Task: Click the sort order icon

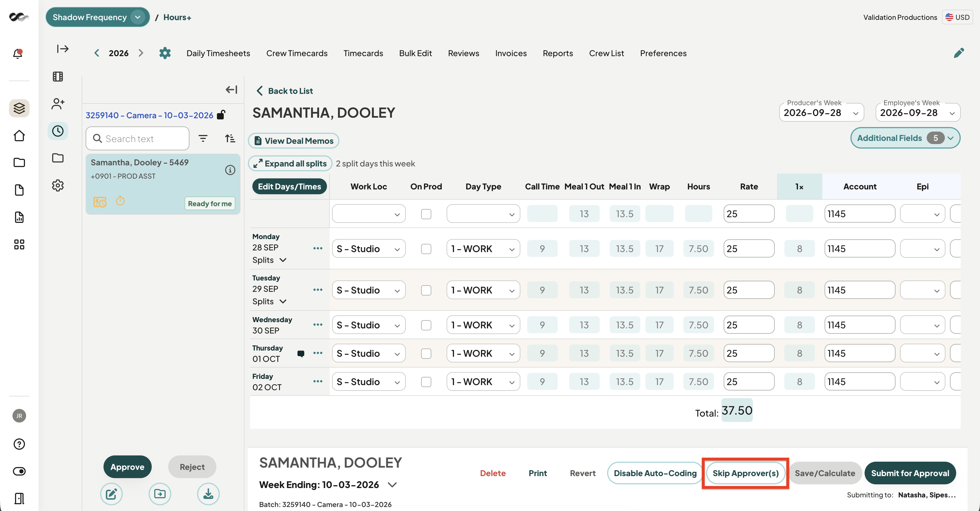Action: 230,138
